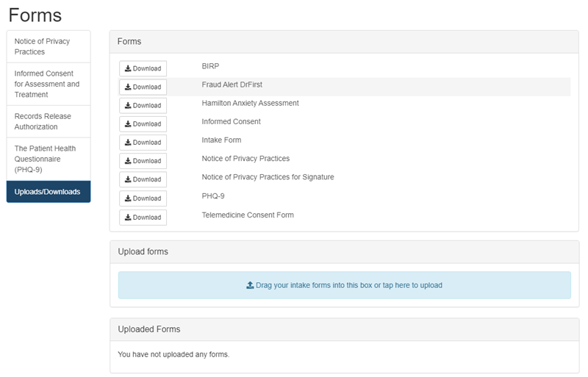
Task: Download the Fraud Alert DrFirst form
Action: (143, 87)
